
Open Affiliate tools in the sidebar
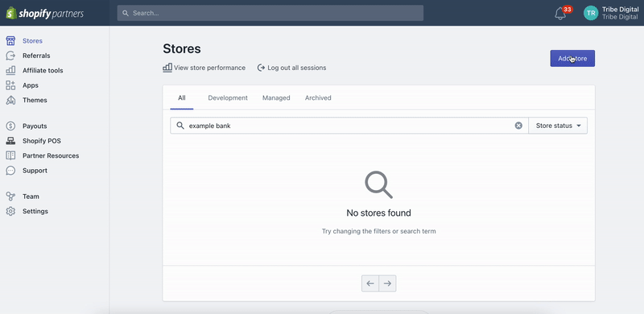43,70
